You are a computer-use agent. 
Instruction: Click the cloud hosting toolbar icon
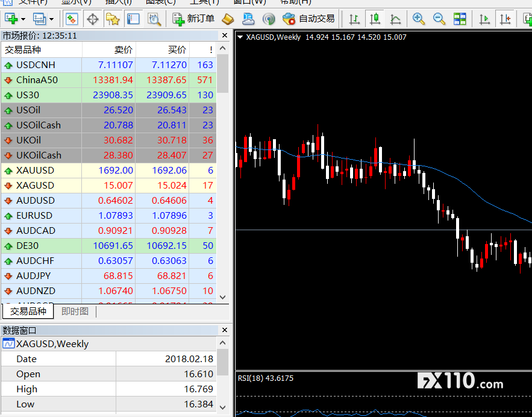click(248, 19)
